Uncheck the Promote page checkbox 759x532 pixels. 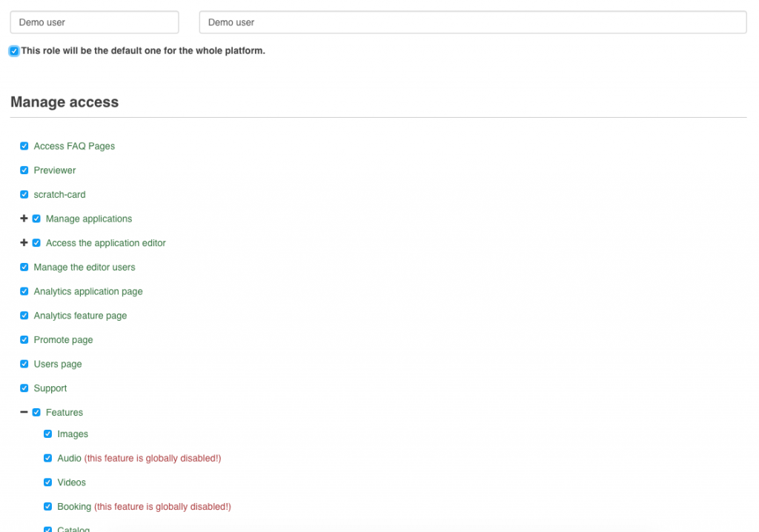24,340
